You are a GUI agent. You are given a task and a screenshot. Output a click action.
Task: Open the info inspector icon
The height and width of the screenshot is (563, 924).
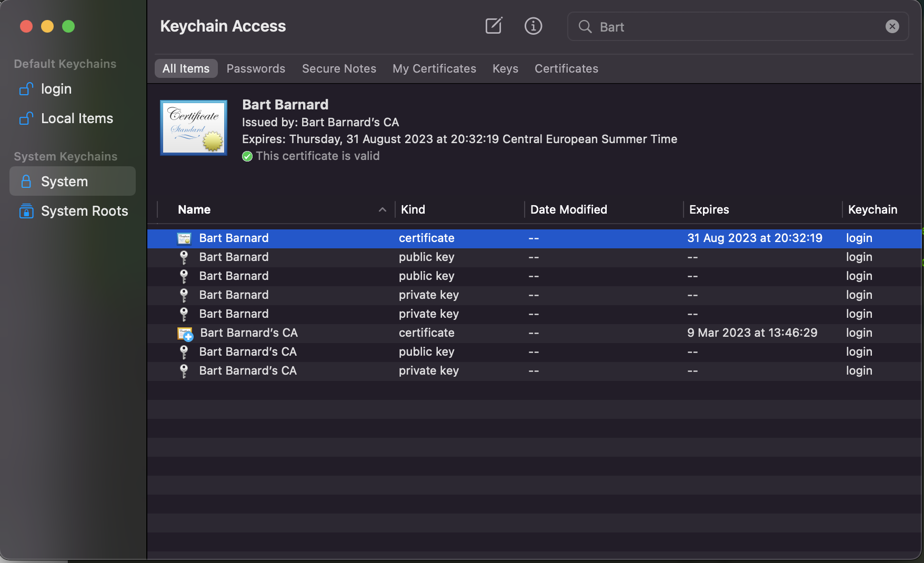click(533, 26)
